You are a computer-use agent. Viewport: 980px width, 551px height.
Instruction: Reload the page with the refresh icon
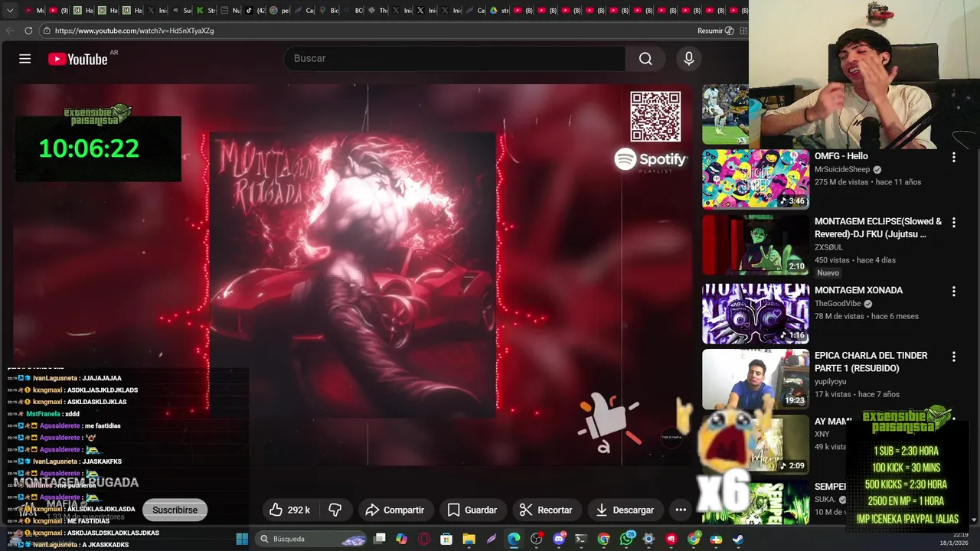pos(28,31)
